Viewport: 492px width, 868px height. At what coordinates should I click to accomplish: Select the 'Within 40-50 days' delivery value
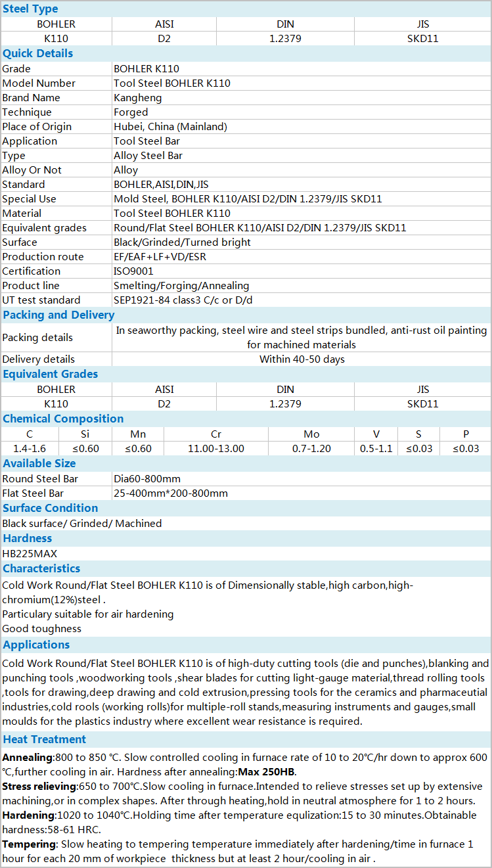point(302,359)
